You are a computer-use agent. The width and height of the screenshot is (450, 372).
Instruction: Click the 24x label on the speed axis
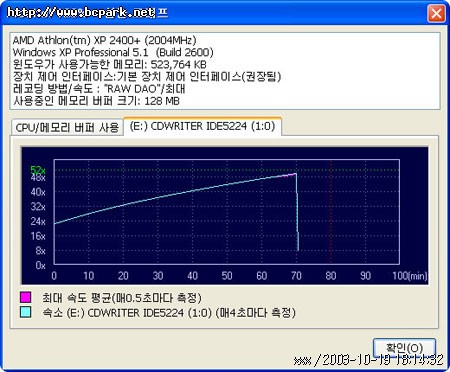pyautogui.click(x=38, y=221)
